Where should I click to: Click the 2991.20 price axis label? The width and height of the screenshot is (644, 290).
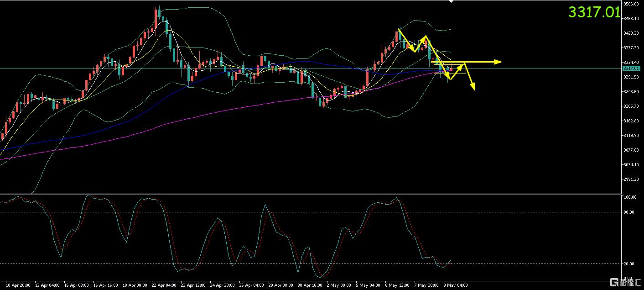tap(632, 179)
